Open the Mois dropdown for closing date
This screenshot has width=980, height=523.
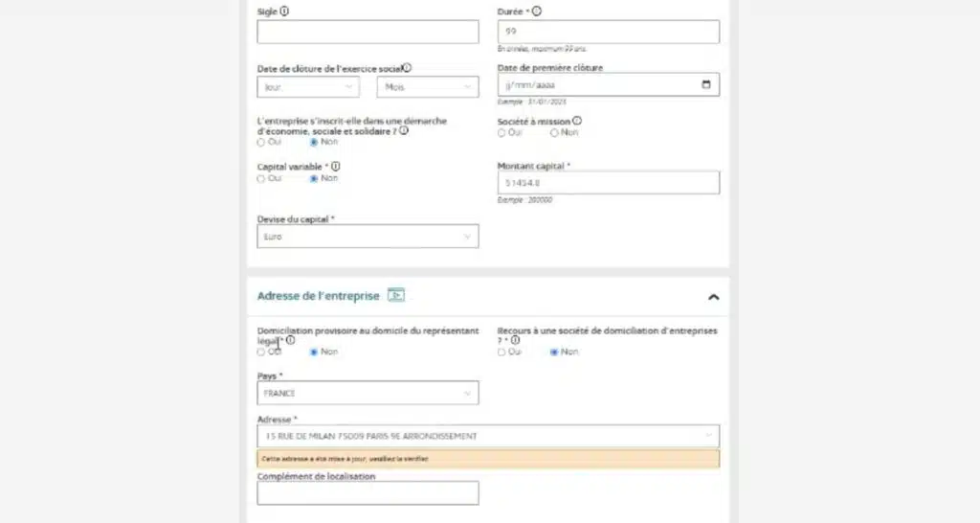(x=428, y=87)
